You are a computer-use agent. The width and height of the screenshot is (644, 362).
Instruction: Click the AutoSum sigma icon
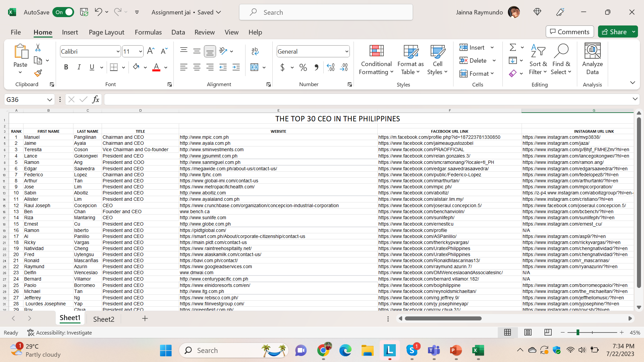(x=513, y=47)
